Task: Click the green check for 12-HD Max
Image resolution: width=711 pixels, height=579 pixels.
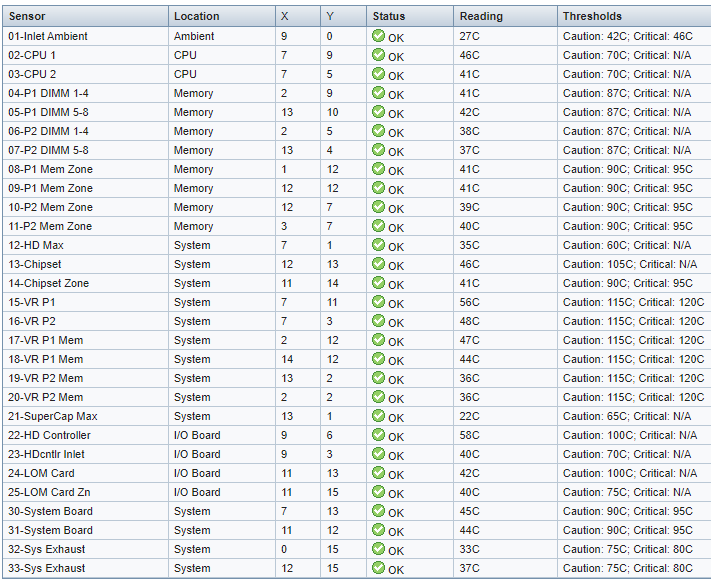Action: coord(378,245)
